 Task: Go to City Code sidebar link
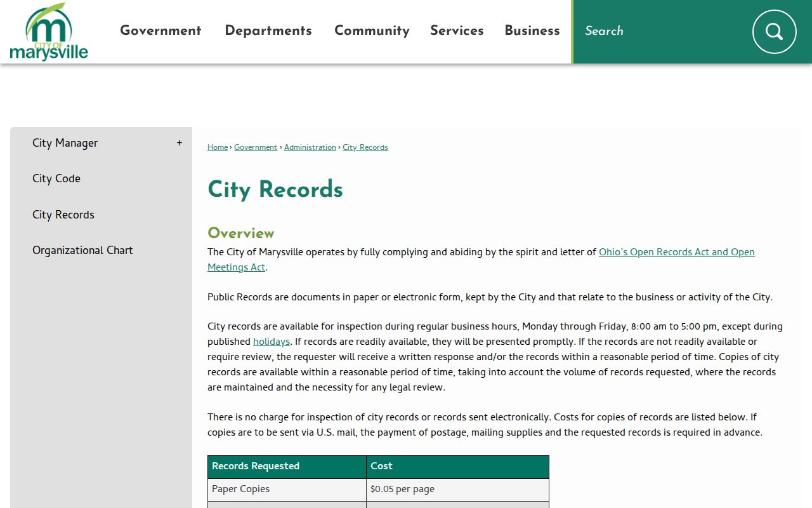[x=56, y=178]
